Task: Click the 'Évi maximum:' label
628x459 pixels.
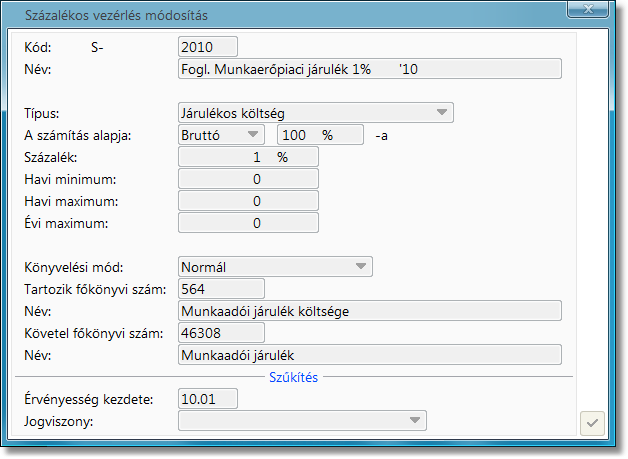Action: [x=66, y=223]
